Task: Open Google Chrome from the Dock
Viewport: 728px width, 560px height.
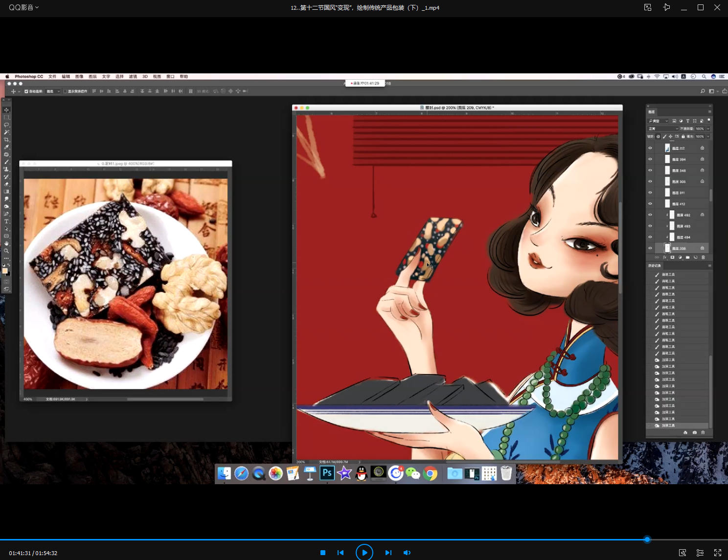Action: tap(430, 473)
